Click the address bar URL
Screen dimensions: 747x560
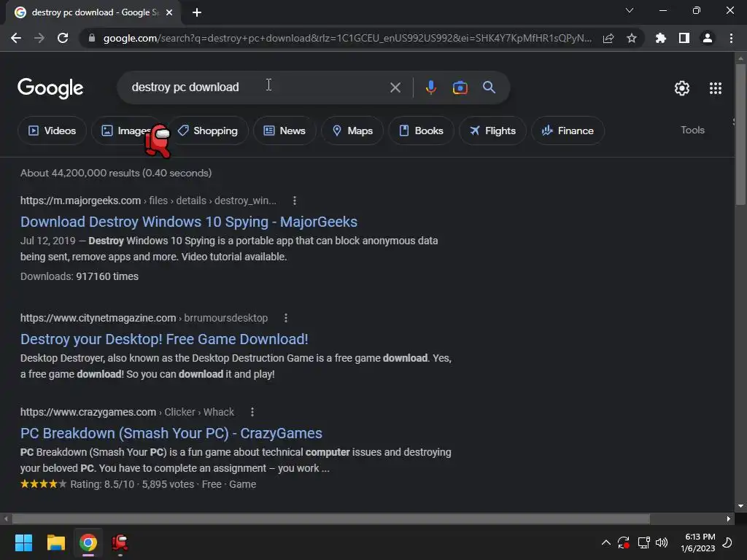[x=347, y=38]
